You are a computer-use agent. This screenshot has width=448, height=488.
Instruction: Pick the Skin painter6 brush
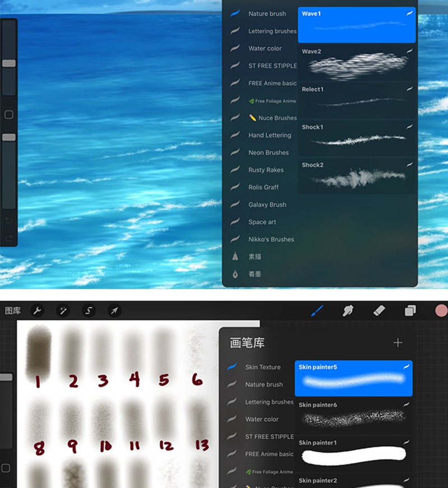click(x=353, y=416)
